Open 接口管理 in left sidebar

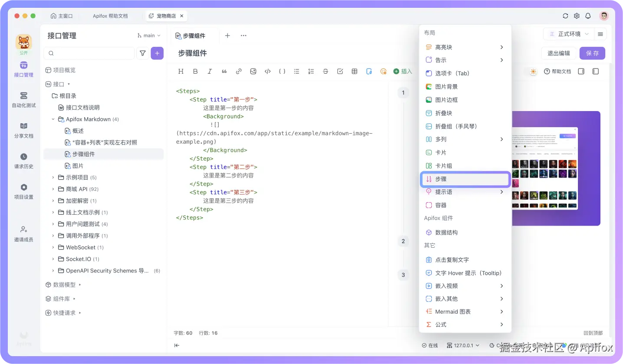(x=23, y=69)
